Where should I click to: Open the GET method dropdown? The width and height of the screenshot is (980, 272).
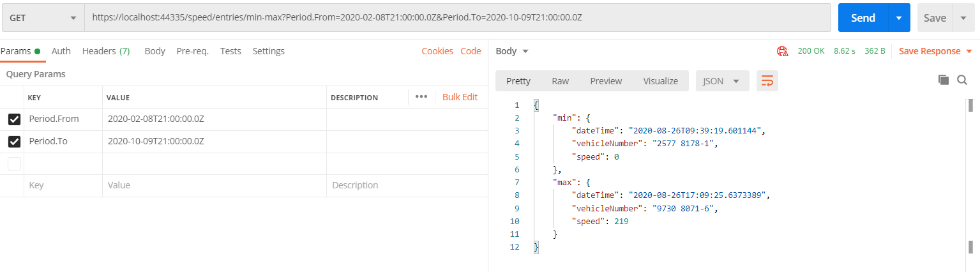[x=43, y=19]
